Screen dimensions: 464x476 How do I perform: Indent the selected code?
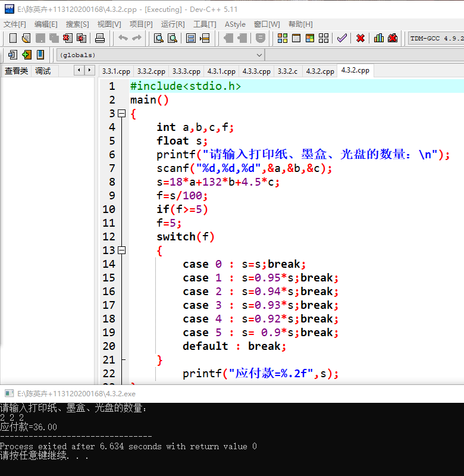[x=228, y=38]
